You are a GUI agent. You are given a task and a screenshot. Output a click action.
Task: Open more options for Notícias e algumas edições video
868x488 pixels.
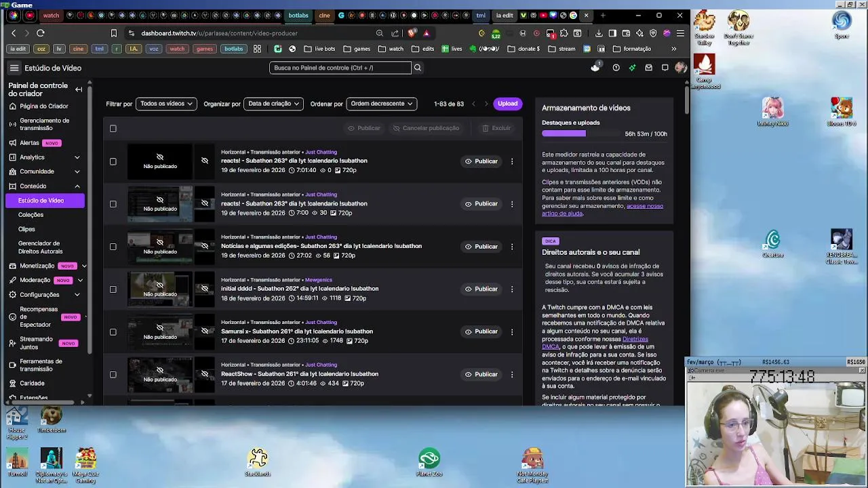click(512, 247)
